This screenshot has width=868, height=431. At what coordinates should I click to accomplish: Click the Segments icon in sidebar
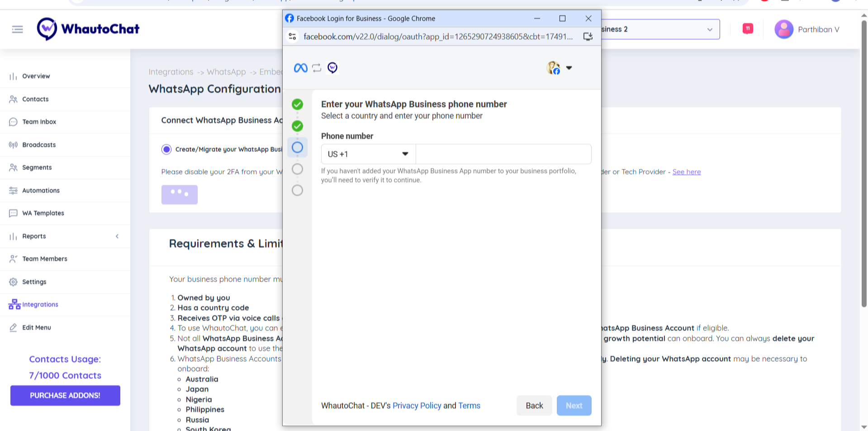(13, 167)
